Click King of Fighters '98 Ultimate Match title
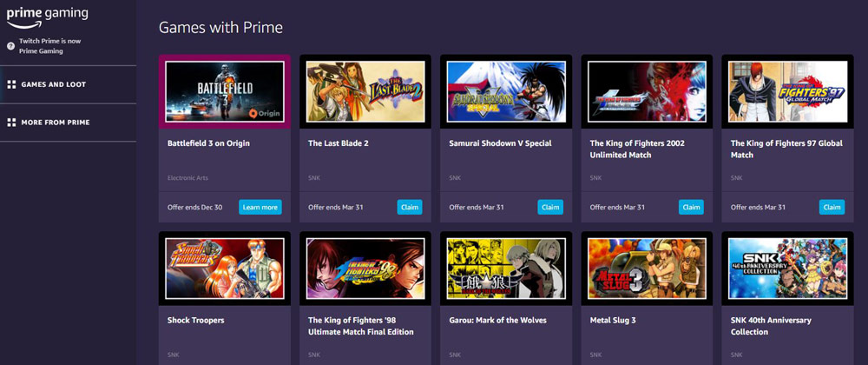The width and height of the screenshot is (868, 365). click(x=360, y=326)
